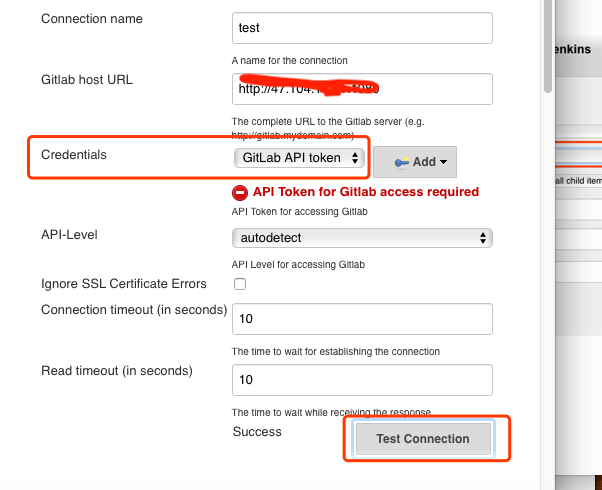Open the API-Level autodetect dropdown
602x490 pixels.
point(362,238)
